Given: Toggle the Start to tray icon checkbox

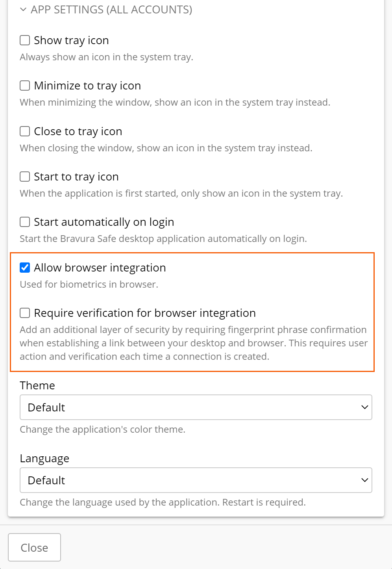Looking at the screenshot, I should point(24,177).
